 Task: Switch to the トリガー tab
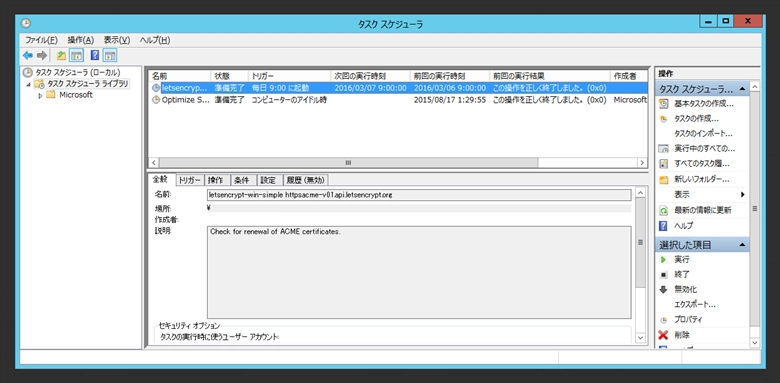(x=190, y=180)
